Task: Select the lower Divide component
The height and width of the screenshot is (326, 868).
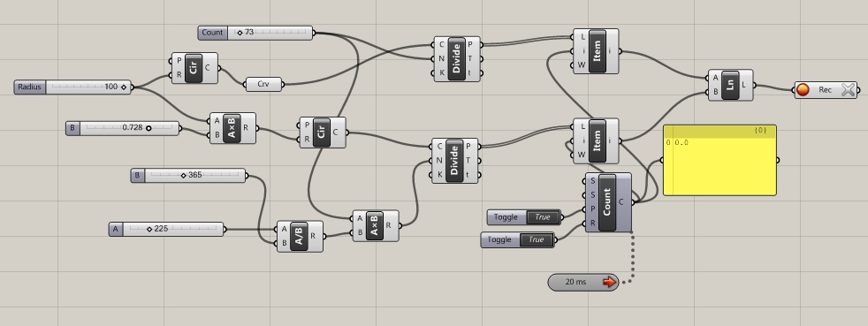Action: (454, 161)
